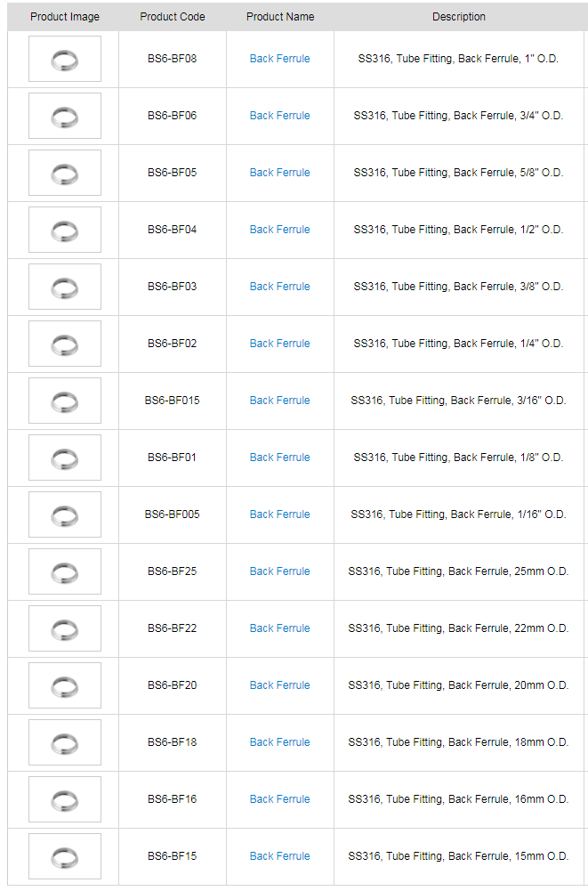Open the BS6-BF06 ferrule product image
588x891 pixels.
point(64,116)
